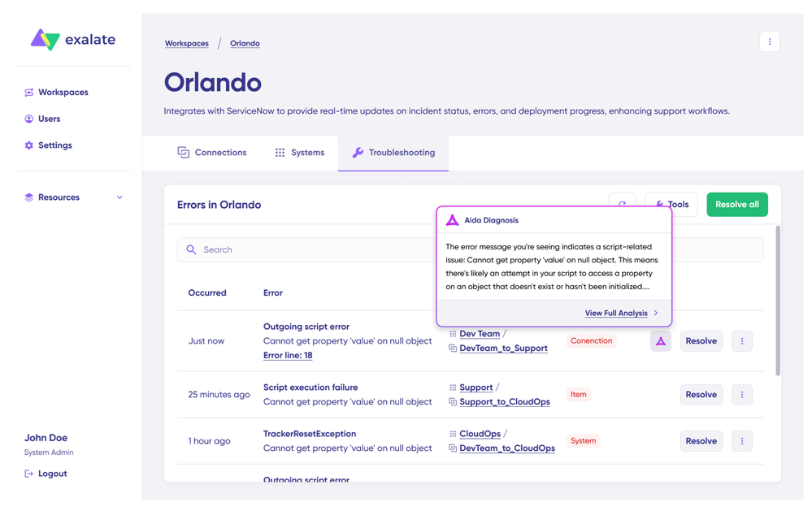Resolve the TrackerResetException row
812x511 pixels.
[701, 441]
